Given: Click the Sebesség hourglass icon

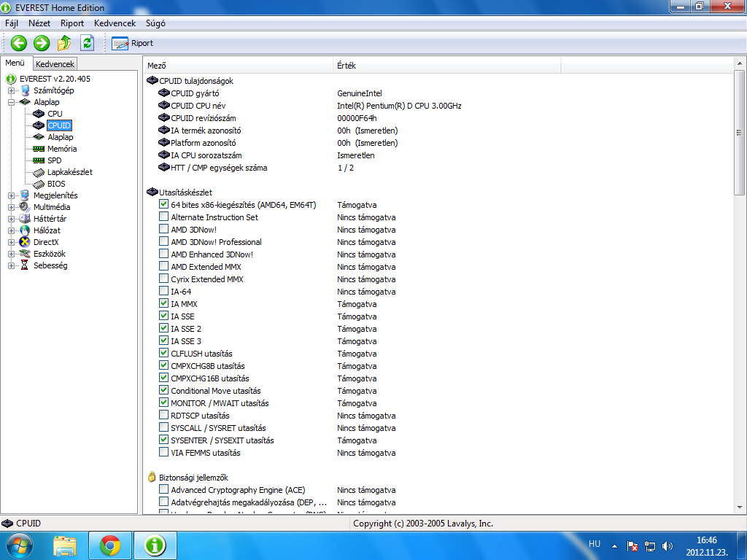Looking at the screenshot, I should click(x=25, y=265).
